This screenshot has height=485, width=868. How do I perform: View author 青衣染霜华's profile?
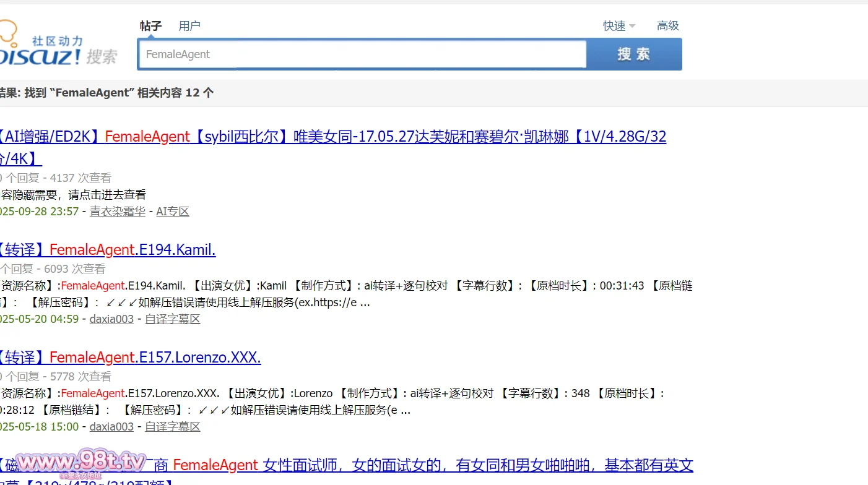pos(117,212)
